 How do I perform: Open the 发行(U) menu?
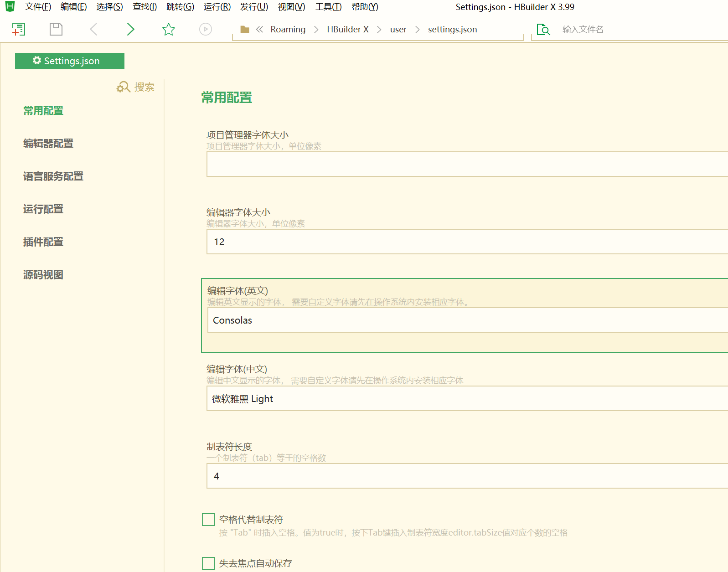tap(254, 7)
